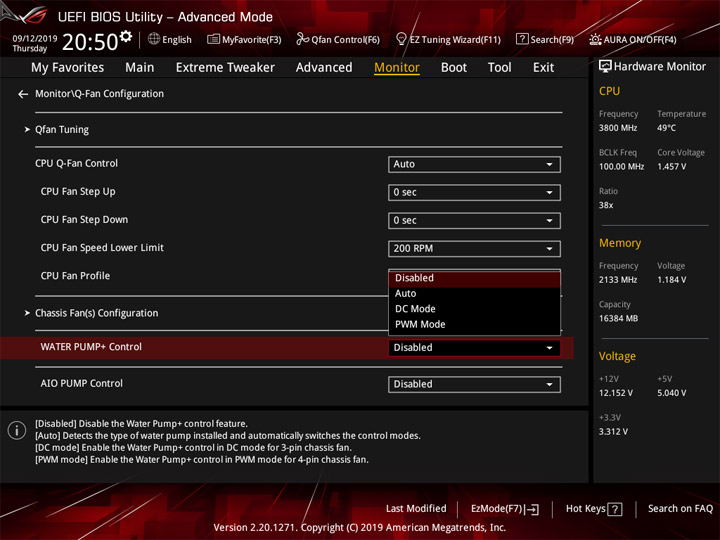Screen dimensions: 720x540
Task: Click the CPU Fan Profile label
Action: pos(75,276)
